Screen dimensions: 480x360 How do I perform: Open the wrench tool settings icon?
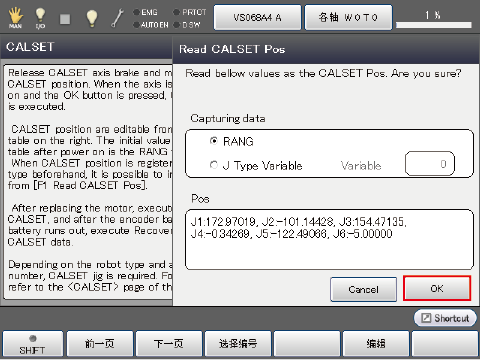click(x=117, y=18)
